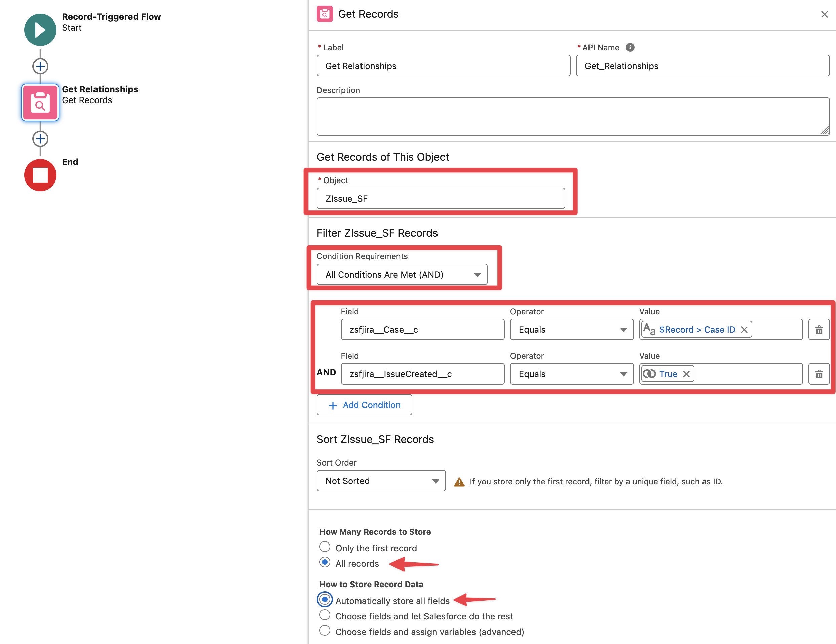Remove the $Record > Case ID value pill
The width and height of the screenshot is (836, 644).
(x=744, y=329)
